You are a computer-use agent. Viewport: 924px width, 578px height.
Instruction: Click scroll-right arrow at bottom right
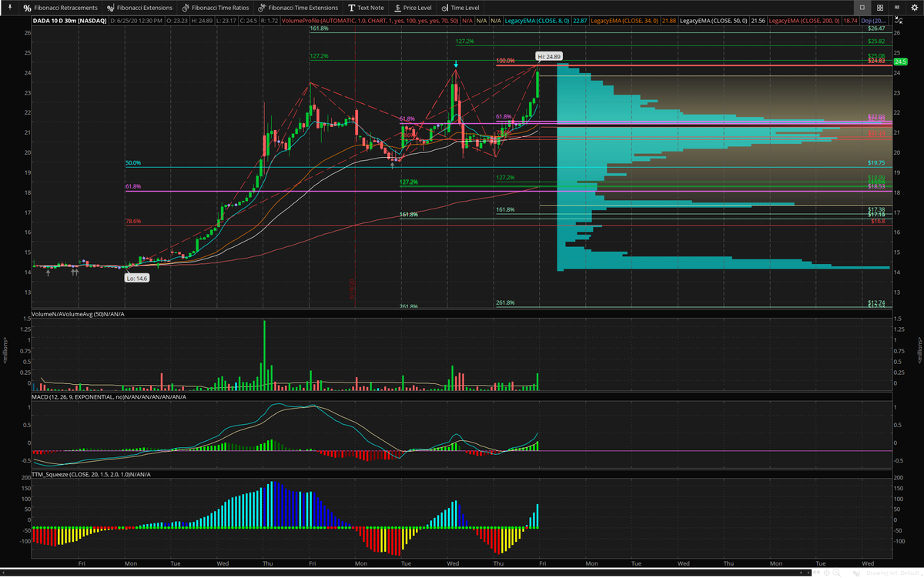coord(808,573)
